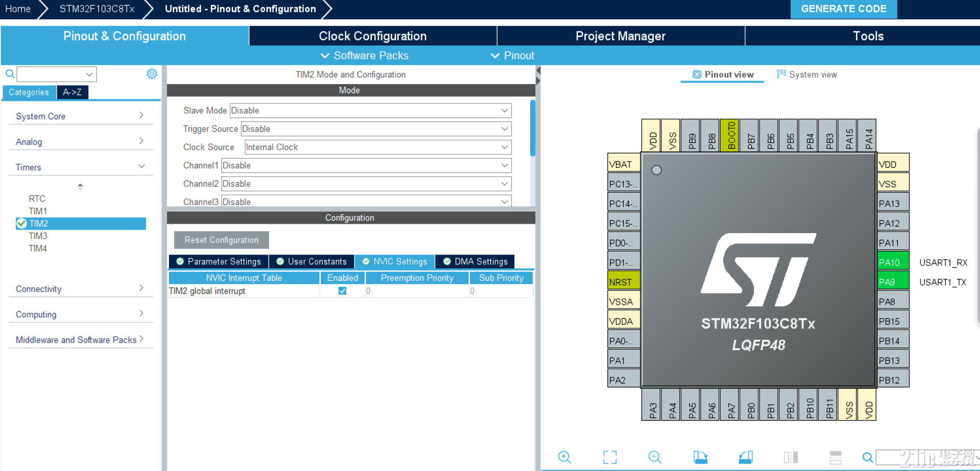Screen dimensions: 980x471
Task: Click the zoom out icon below pinout
Action: pos(655,457)
